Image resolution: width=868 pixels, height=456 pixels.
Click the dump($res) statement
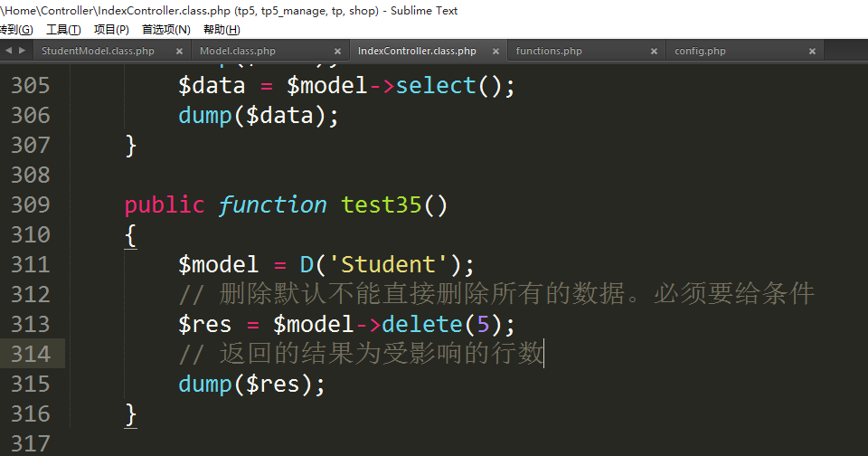[x=250, y=384]
